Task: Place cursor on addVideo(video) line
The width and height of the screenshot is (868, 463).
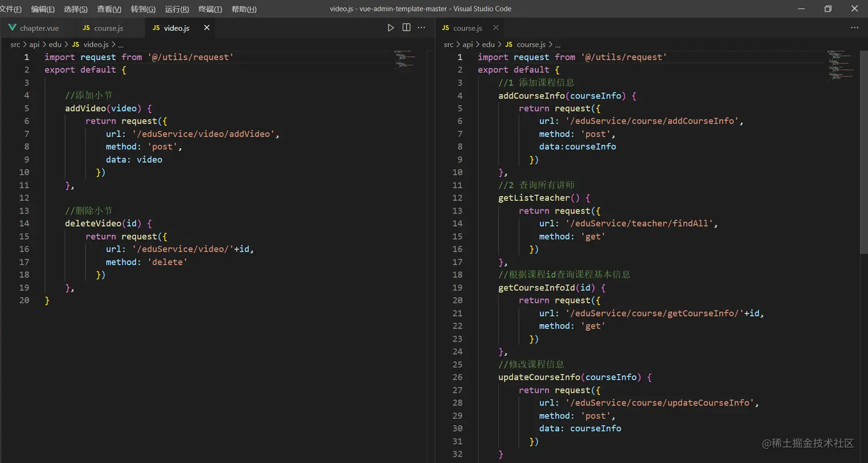Action: coord(108,108)
